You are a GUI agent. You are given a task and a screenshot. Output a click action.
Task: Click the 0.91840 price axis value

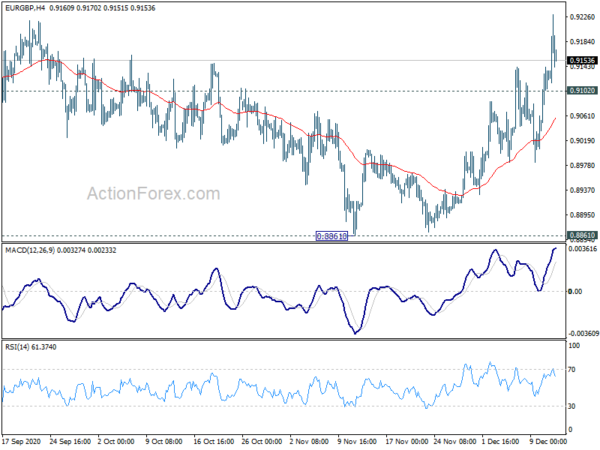(x=582, y=42)
